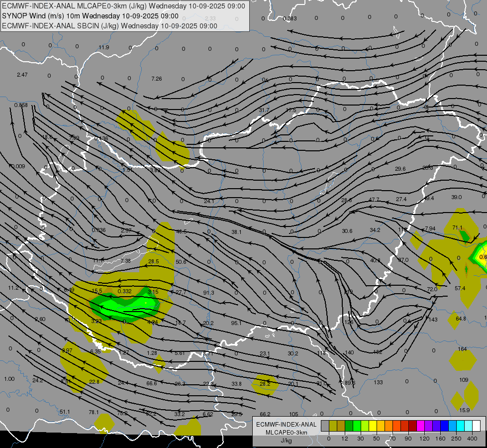Click the 7.26 value on the map
Screen dimensions: 487x448
pos(157,79)
